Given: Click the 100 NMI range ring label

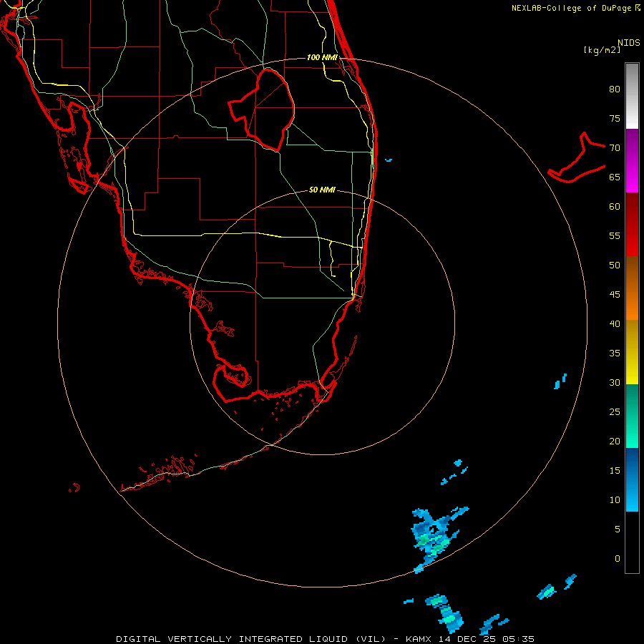Looking at the screenshot, I should (322, 57).
